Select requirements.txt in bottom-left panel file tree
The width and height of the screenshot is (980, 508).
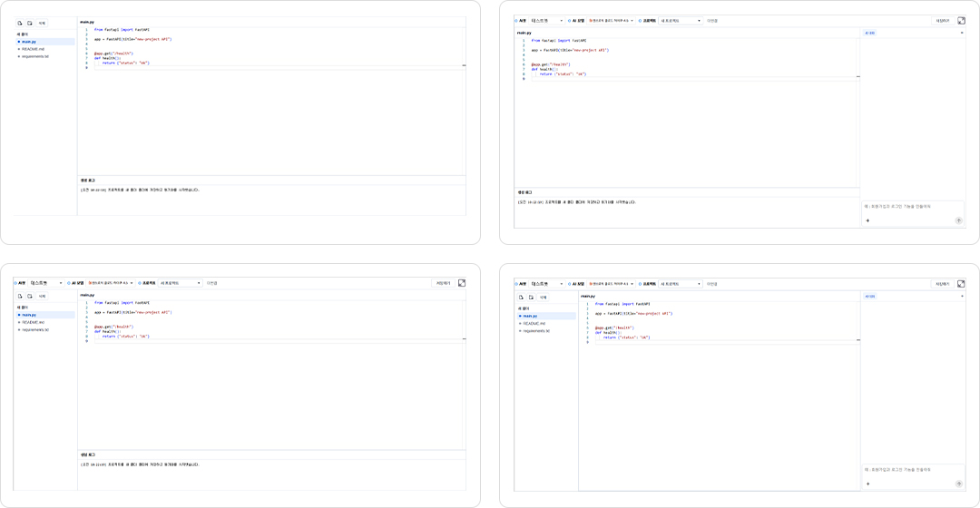coord(35,330)
